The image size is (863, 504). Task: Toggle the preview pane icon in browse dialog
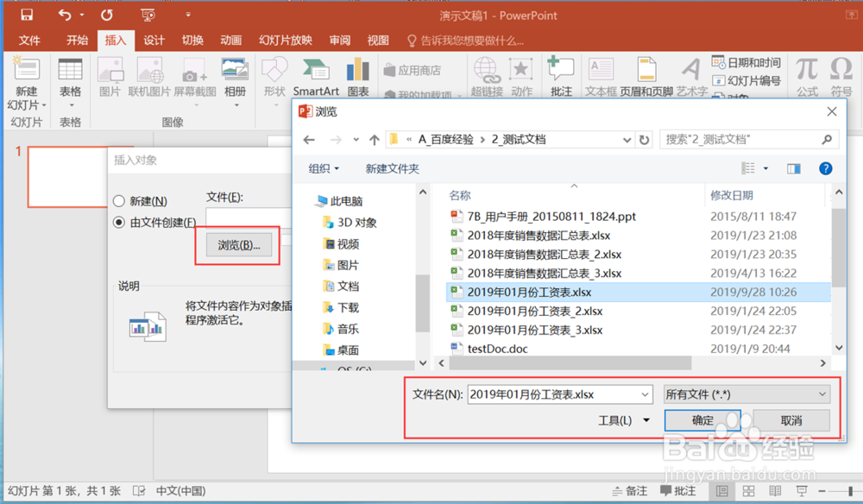pyautogui.click(x=794, y=168)
